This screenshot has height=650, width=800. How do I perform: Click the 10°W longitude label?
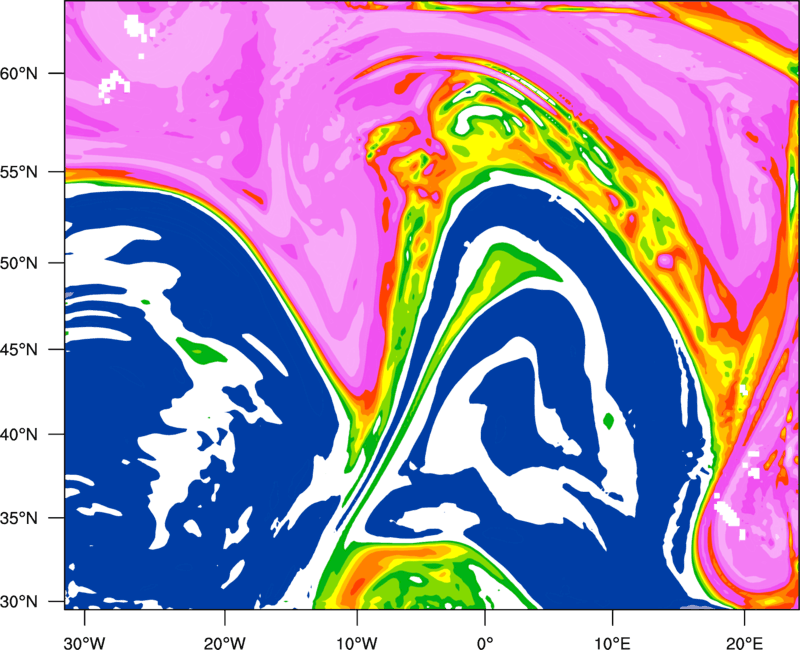(x=356, y=643)
